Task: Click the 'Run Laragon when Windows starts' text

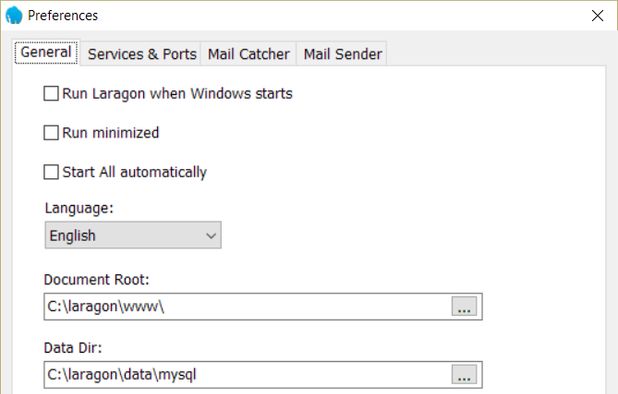Action: [177, 94]
